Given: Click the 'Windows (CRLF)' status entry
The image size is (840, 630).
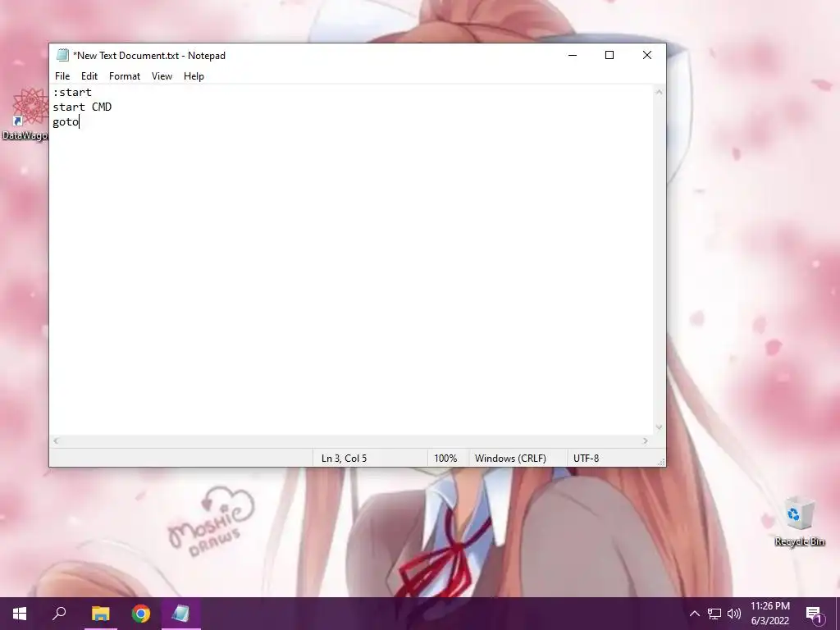Looking at the screenshot, I should click(510, 459).
